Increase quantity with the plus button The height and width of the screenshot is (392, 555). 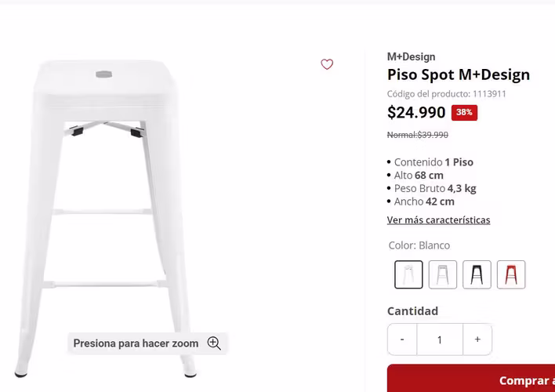[477, 339]
